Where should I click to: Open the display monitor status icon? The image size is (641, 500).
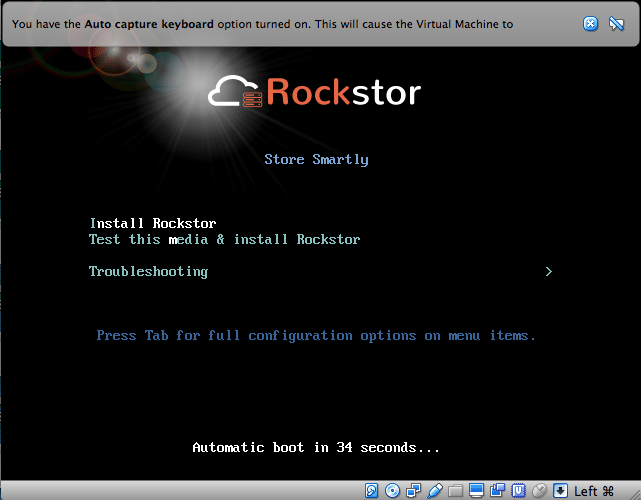(476, 490)
